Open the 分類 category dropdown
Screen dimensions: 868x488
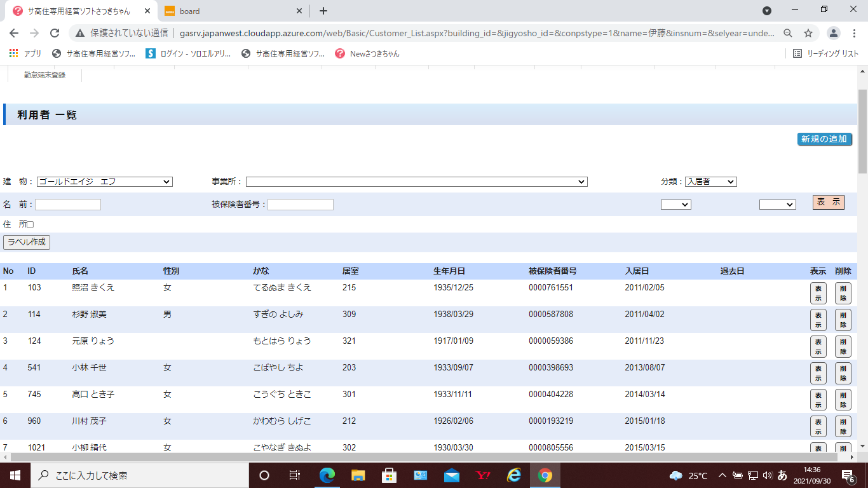pyautogui.click(x=710, y=182)
